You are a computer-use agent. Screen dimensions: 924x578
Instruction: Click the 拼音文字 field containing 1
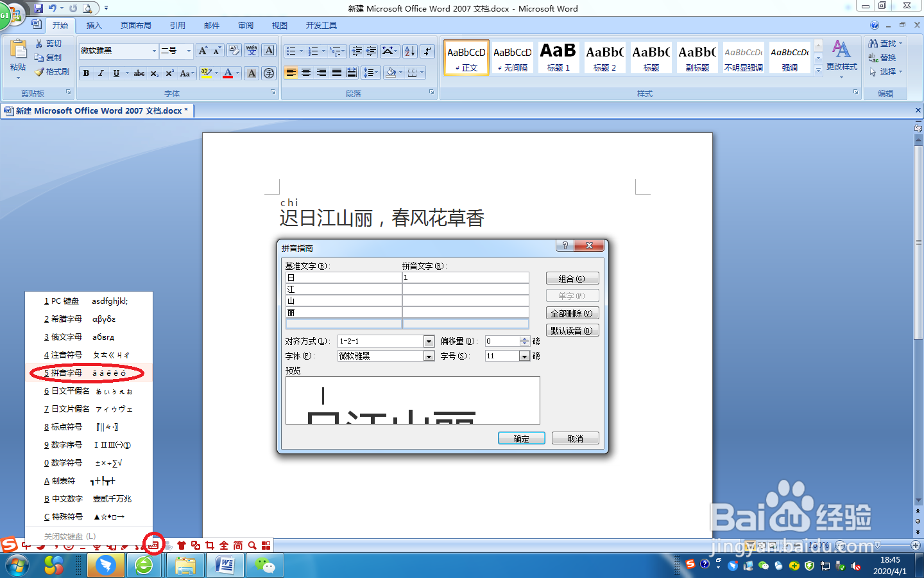pyautogui.click(x=465, y=277)
